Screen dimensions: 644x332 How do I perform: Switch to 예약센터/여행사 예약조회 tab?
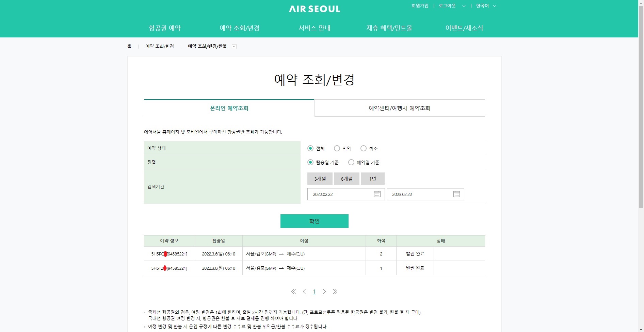click(400, 108)
